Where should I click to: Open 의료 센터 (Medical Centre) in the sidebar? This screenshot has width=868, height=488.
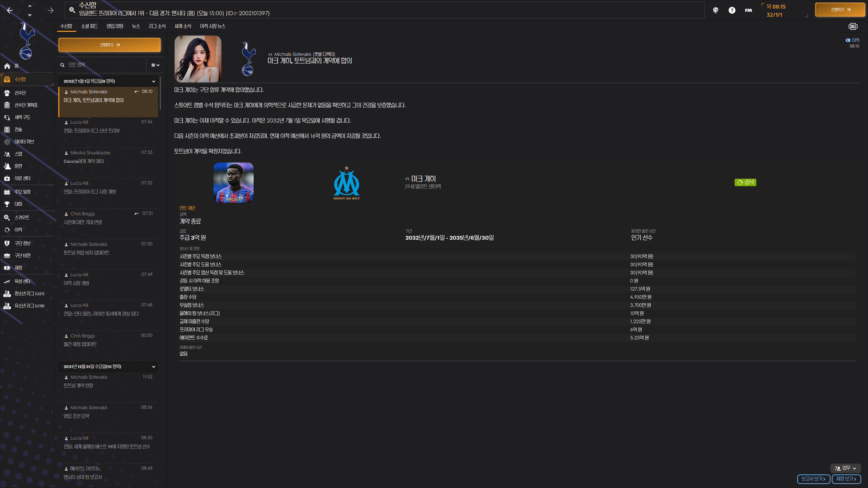[22, 178]
